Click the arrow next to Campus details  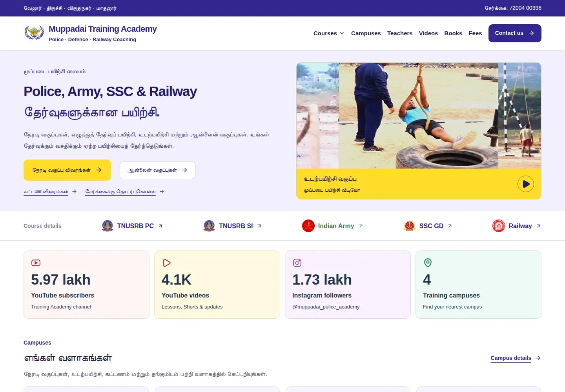coord(538,358)
